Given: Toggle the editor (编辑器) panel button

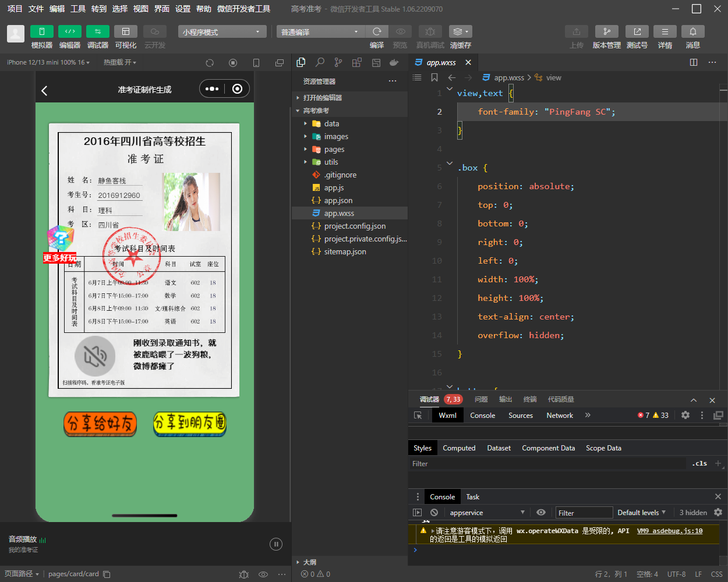Looking at the screenshot, I should [70, 31].
